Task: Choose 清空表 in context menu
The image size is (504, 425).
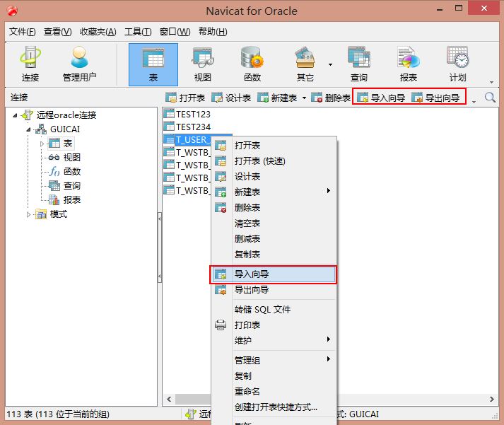Action: tap(274, 223)
